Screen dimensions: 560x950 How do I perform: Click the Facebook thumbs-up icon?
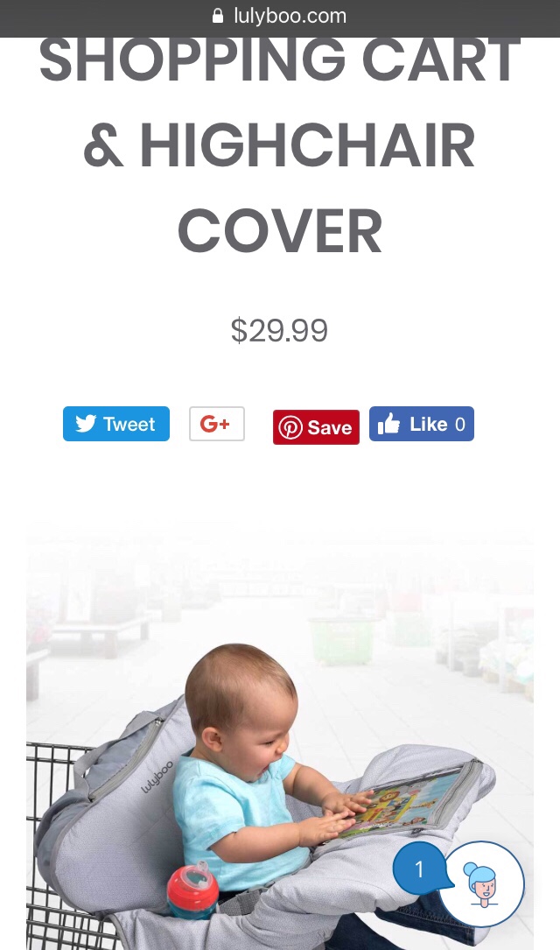click(x=388, y=424)
